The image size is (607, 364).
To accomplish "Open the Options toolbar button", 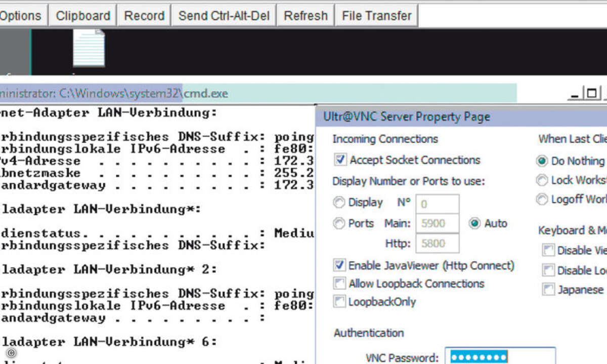I will pyautogui.click(x=22, y=16).
